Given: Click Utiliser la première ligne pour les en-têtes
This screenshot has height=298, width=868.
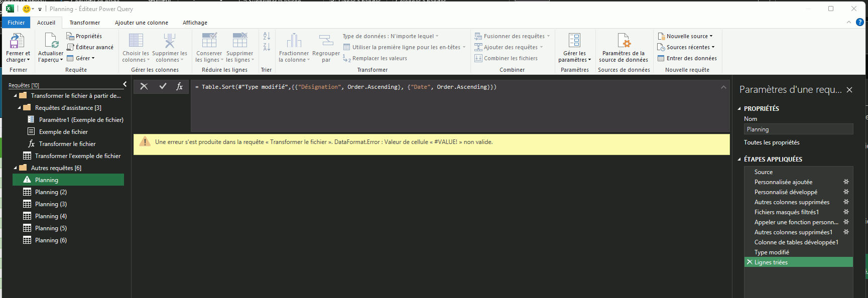Looking at the screenshot, I should (x=405, y=47).
